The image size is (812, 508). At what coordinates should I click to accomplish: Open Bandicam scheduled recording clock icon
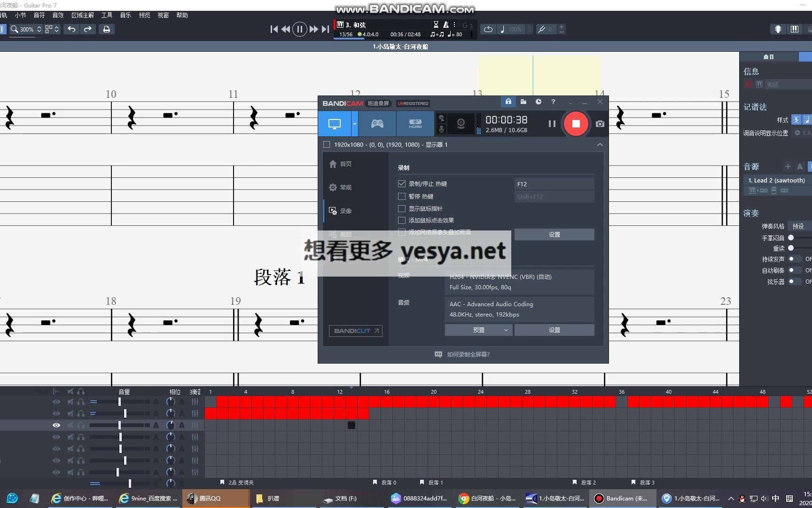[x=539, y=102]
